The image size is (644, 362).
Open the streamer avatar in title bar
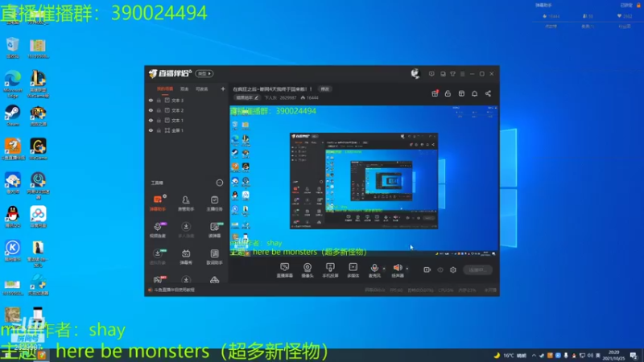[x=415, y=73]
